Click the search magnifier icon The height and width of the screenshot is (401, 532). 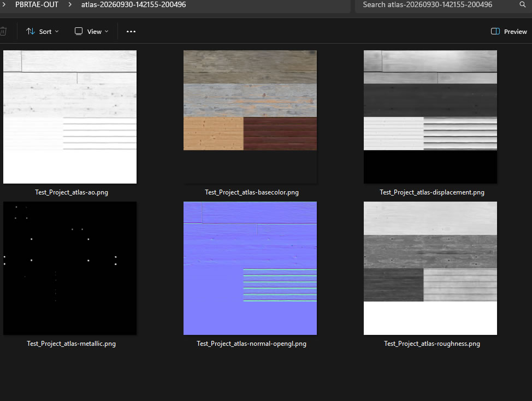pos(523,4)
